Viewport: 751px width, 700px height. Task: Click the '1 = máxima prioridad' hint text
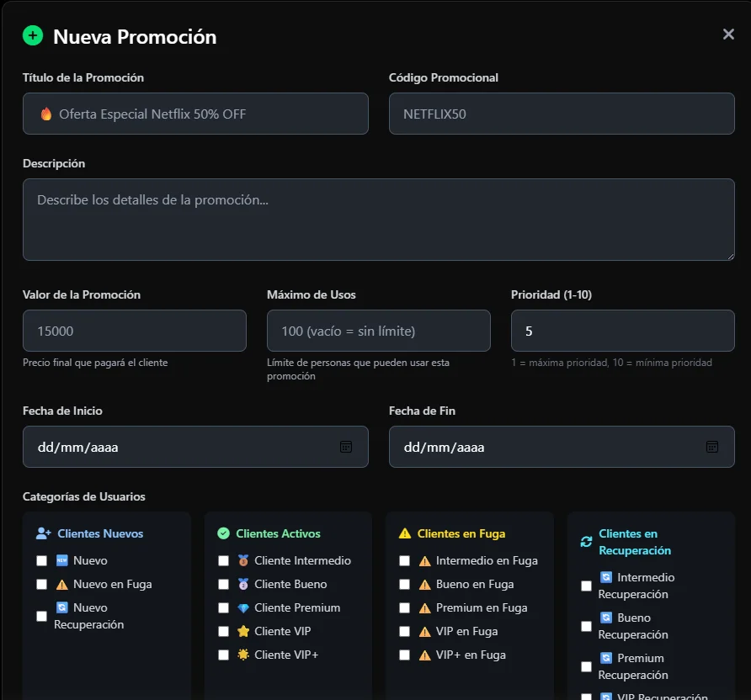pos(611,363)
